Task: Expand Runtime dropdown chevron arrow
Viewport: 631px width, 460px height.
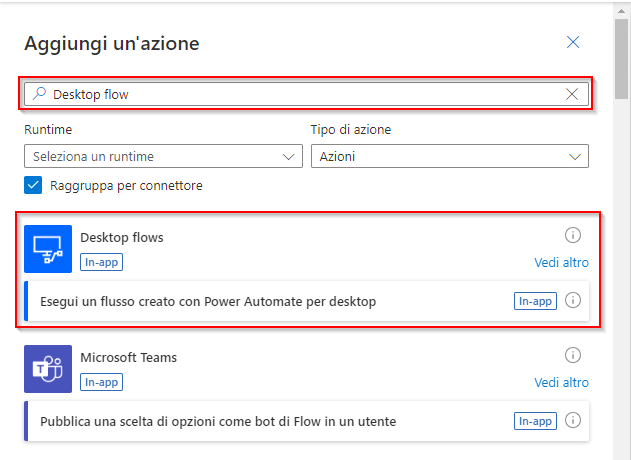Action: pyautogui.click(x=288, y=157)
